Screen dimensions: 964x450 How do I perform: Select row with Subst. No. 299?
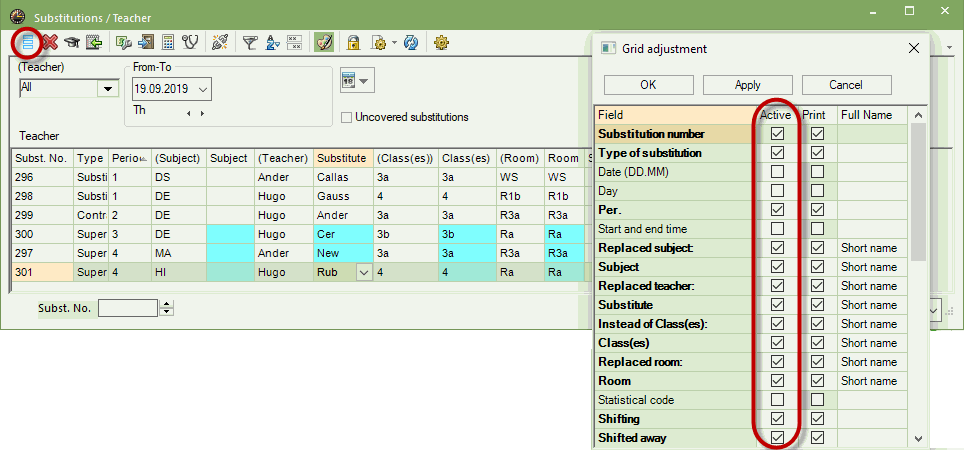coord(42,215)
